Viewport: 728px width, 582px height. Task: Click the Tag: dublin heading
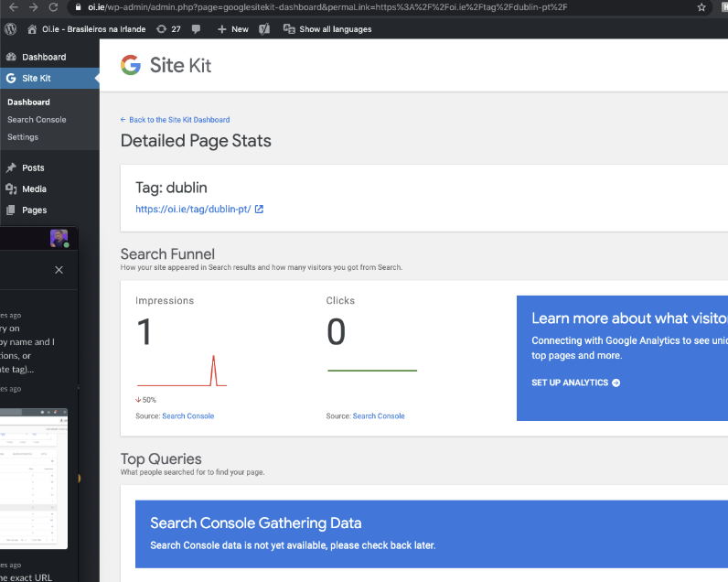[x=171, y=188]
